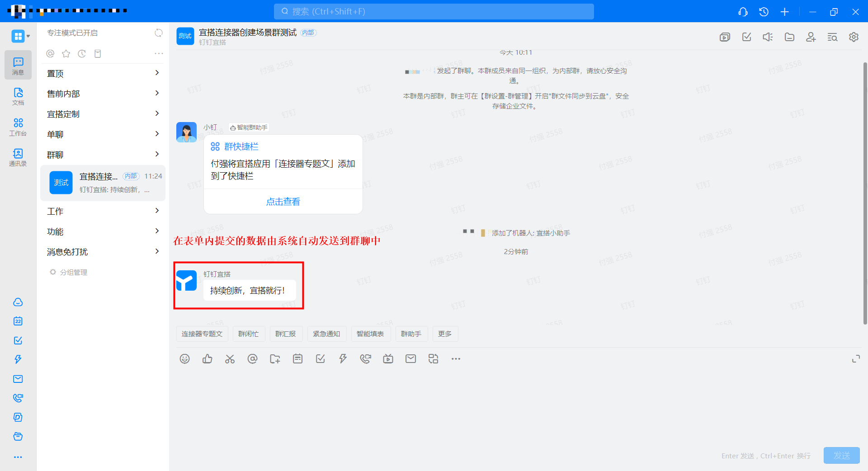Click the task checkbox icon in chat header
Screen dimensions: 868x471
(x=746, y=37)
